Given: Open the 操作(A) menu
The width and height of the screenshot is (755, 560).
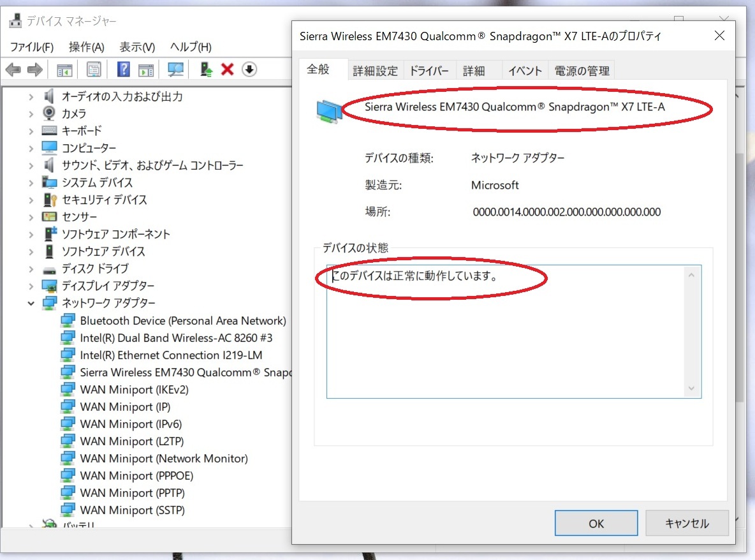Looking at the screenshot, I should (x=86, y=47).
